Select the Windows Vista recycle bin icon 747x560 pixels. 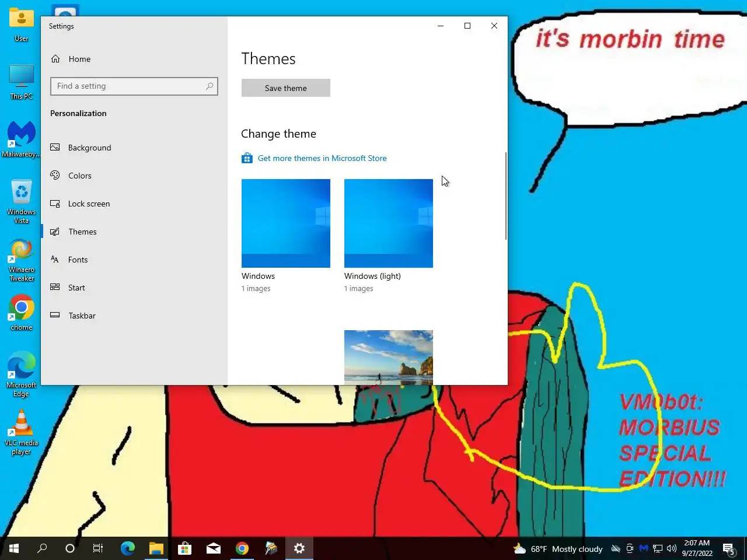(21, 202)
